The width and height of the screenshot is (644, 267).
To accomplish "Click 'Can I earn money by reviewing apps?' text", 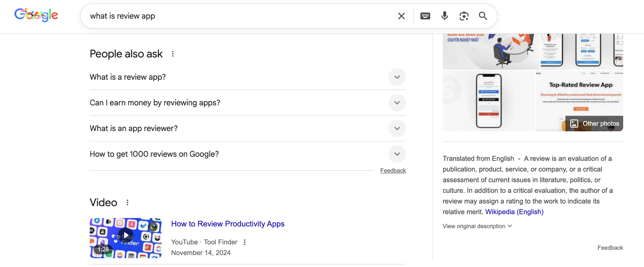I will tap(155, 103).
